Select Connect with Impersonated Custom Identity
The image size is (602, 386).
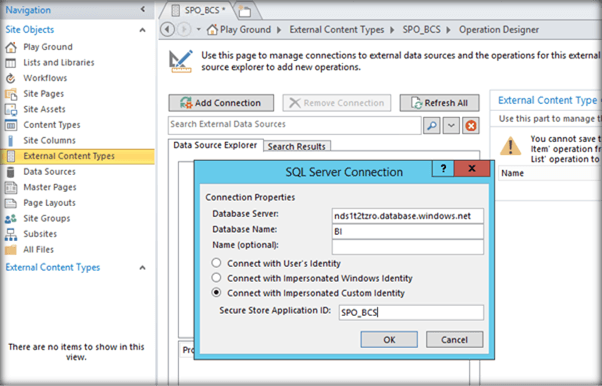click(x=217, y=293)
